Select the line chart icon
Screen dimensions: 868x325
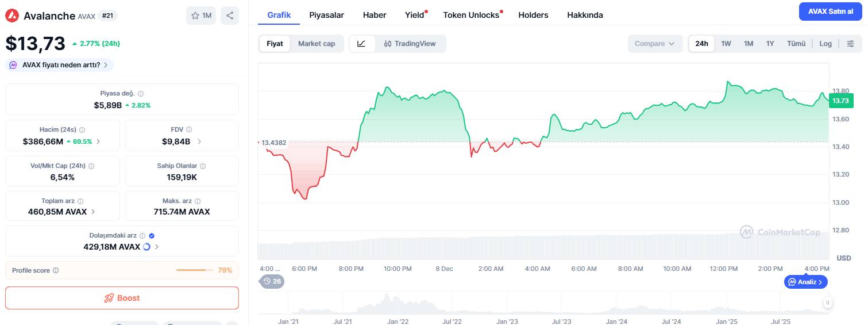click(x=362, y=44)
